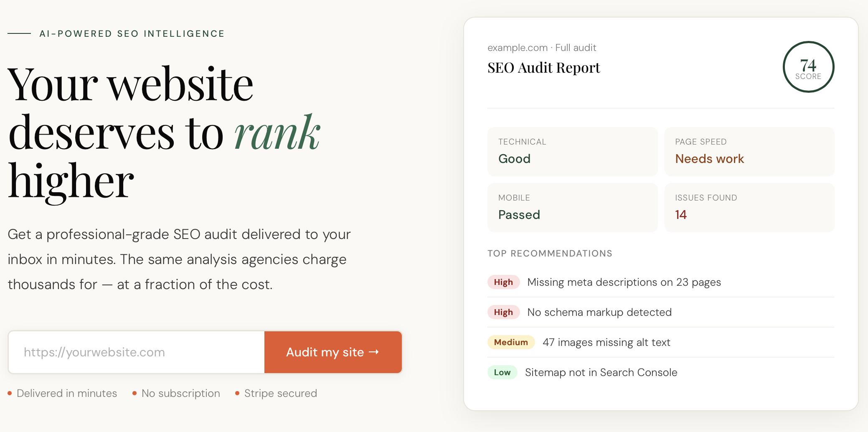Click the SEO Audit Report heading
The height and width of the screenshot is (432, 868).
(543, 67)
